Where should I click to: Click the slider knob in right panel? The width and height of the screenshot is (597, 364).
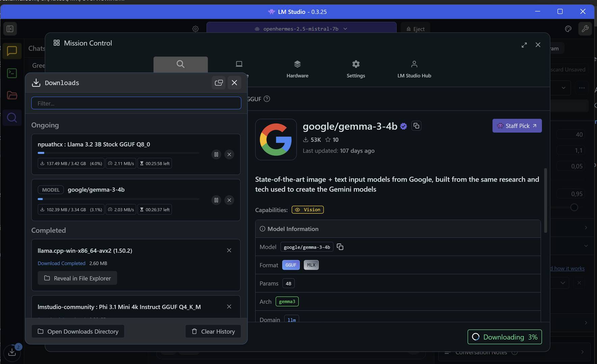[574, 207]
